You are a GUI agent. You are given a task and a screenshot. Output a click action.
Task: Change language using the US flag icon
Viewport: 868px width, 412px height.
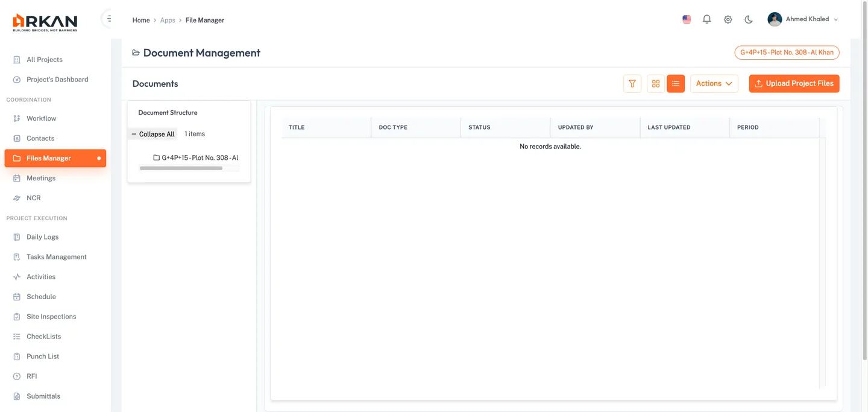tap(686, 19)
